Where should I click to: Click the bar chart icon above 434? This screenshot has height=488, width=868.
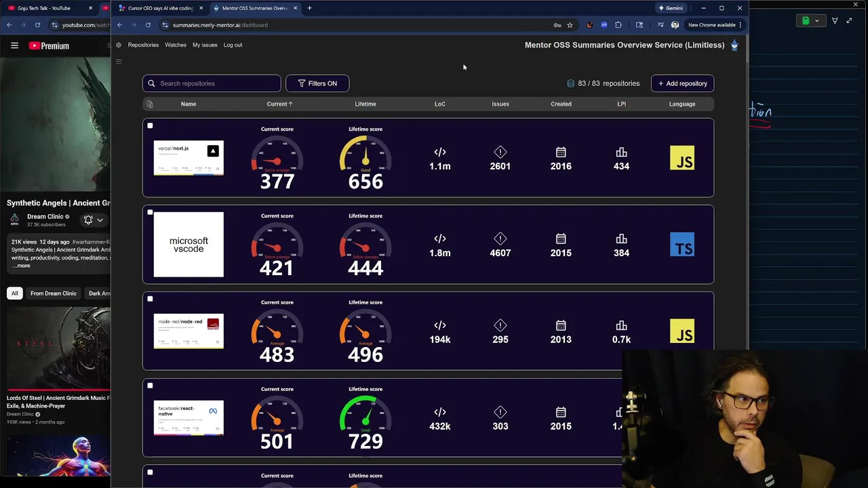[621, 152]
